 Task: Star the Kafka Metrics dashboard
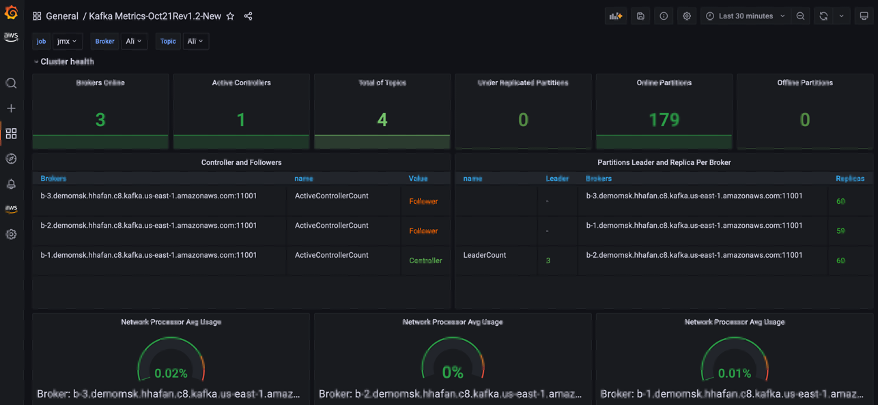point(230,16)
